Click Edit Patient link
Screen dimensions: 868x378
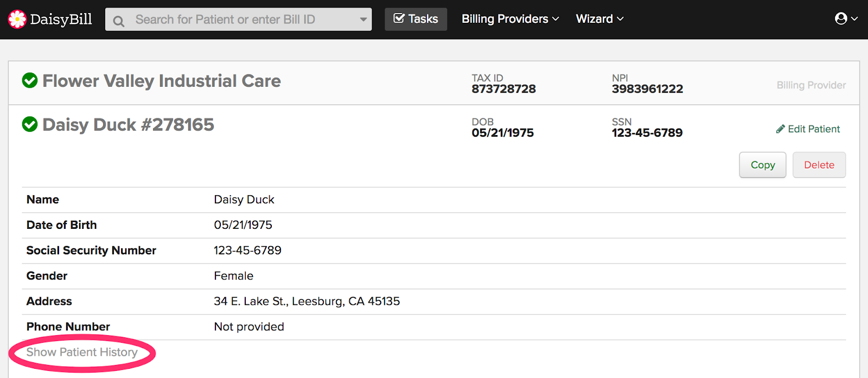coord(814,129)
